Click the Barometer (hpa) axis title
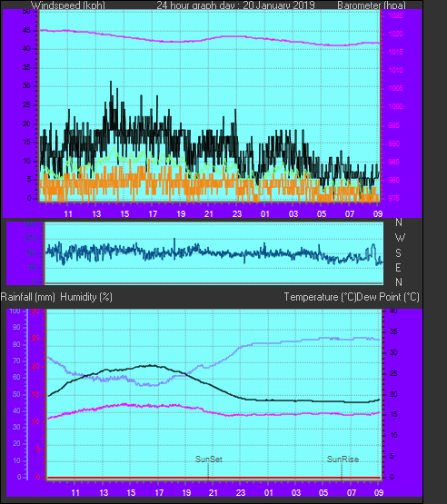 [372, 5]
